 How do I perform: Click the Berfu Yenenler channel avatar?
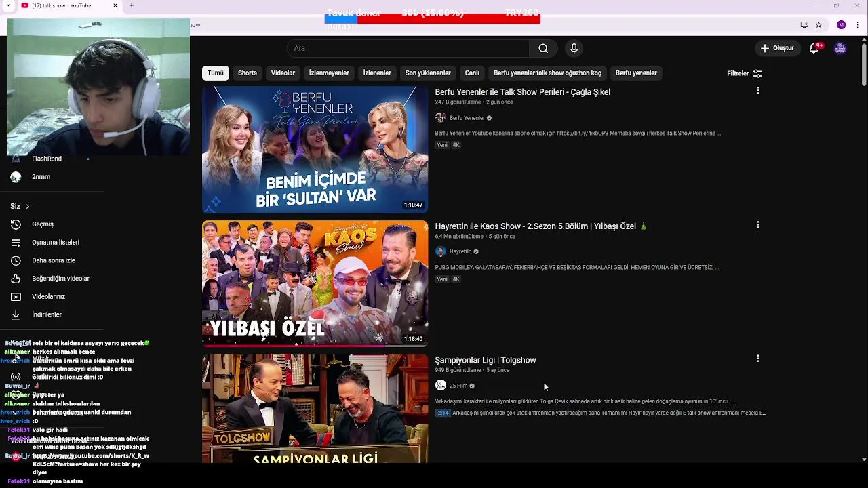[441, 118]
